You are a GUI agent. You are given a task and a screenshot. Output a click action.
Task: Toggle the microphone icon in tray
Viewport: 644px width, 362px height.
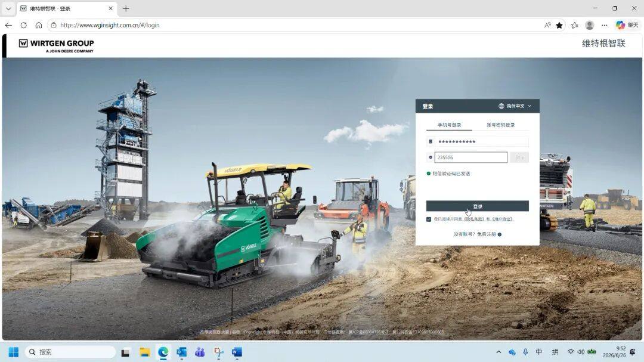[525, 352]
